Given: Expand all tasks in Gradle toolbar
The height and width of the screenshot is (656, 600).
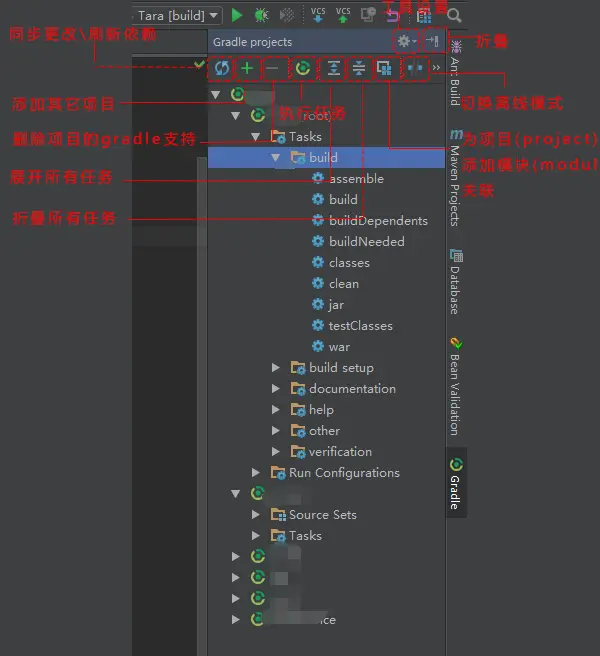Looking at the screenshot, I should [333, 68].
